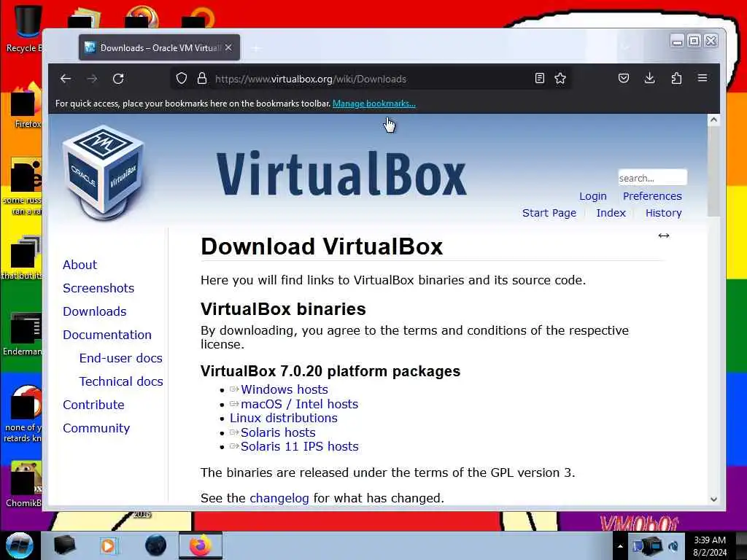The height and width of the screenshot is (560, 747).
Task: Open the History link
Action: (663, 213)
